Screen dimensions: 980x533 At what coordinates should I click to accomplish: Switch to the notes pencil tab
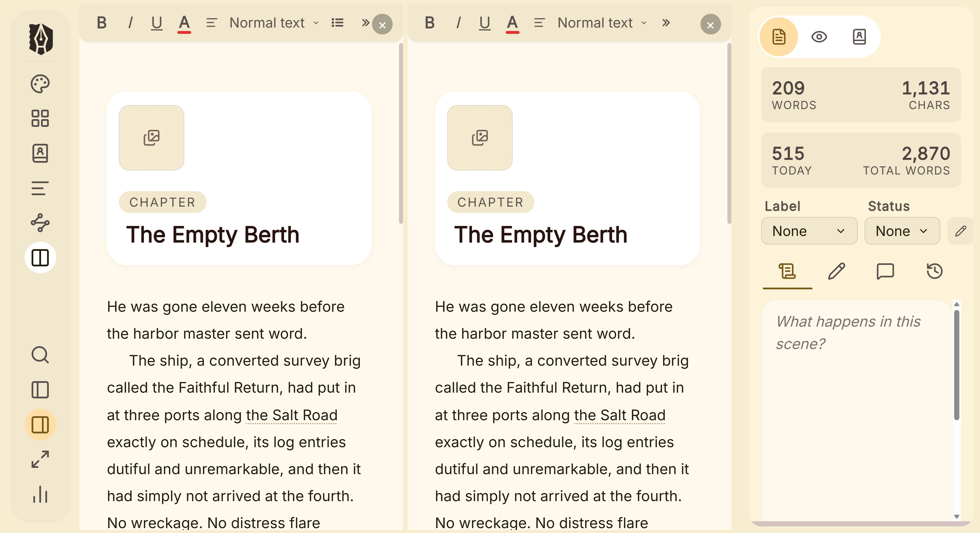pyautogui.click(x=836, y=272)
